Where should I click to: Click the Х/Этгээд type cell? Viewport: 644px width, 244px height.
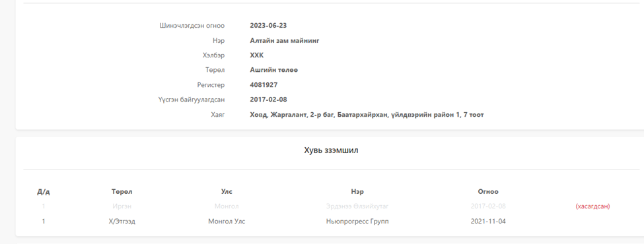122,222
